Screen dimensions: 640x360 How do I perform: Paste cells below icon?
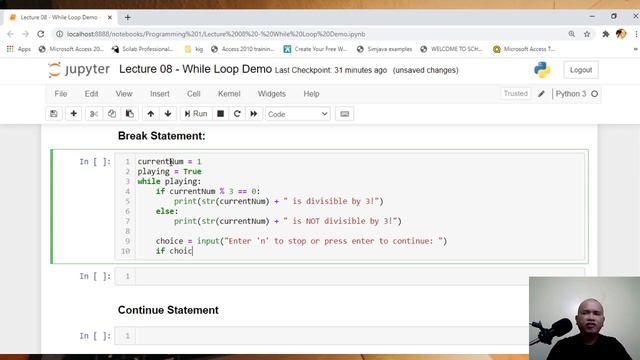[130, 114]
